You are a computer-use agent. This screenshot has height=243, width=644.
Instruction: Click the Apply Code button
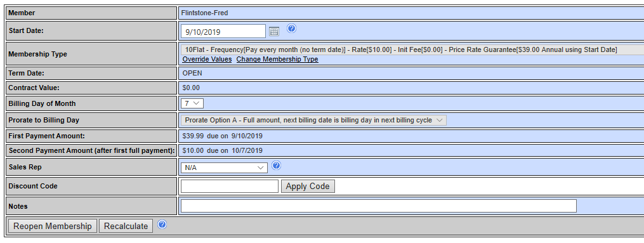[308, 187]
